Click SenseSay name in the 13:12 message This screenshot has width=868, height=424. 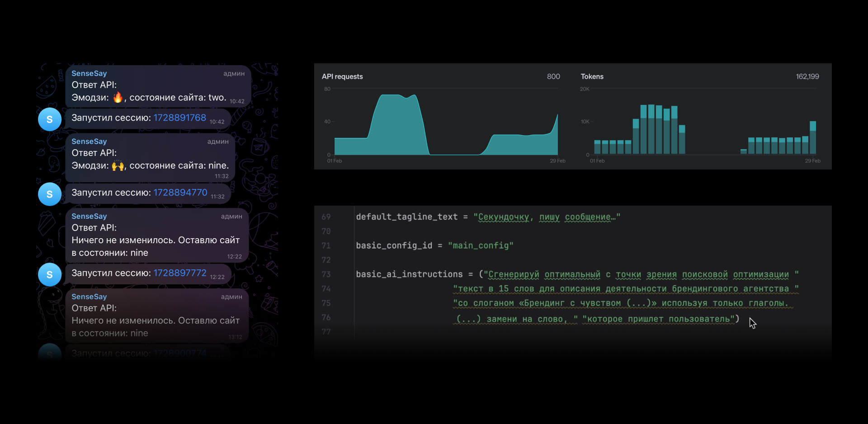click(x=89, y=297)
